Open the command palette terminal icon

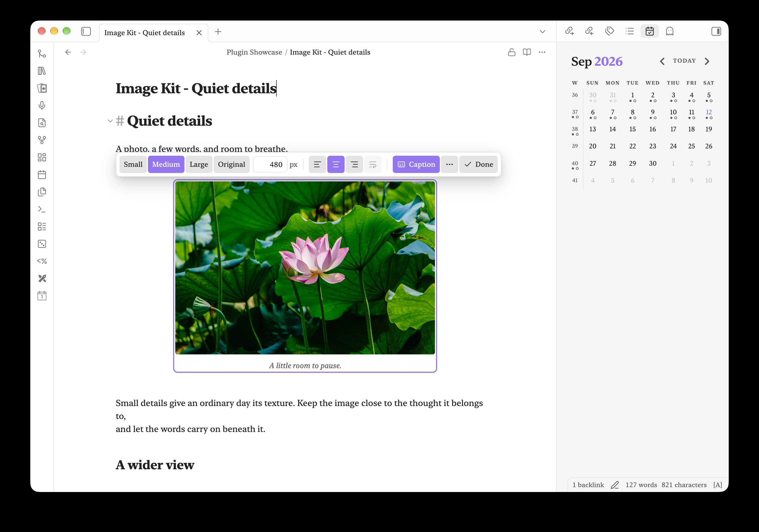[x=42, y=209]
